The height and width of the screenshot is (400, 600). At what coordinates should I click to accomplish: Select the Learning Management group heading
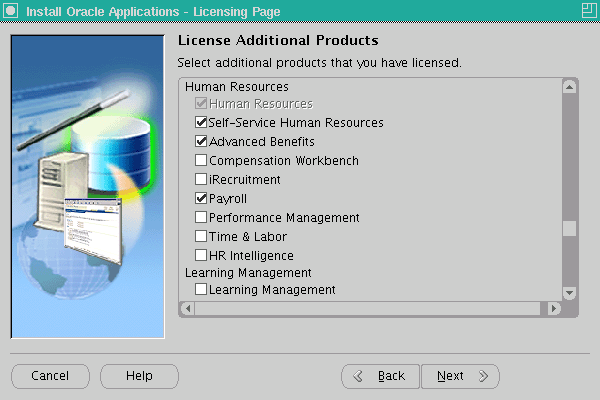pos(248,273)
